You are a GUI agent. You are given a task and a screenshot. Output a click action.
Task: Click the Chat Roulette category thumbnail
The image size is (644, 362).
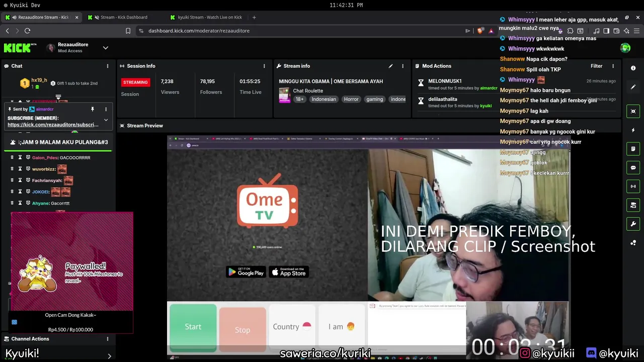click(x=285, y=96)
